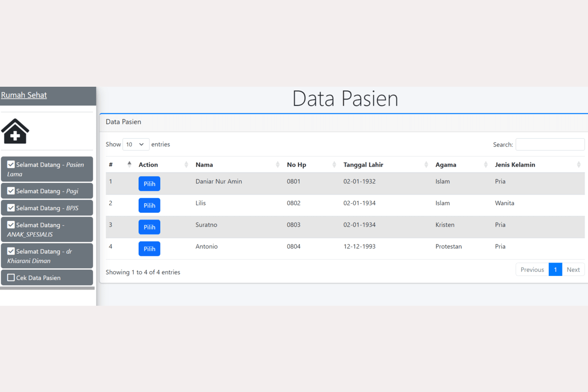588x392 pixels.
Task: Select the Selamat Datang - dr Khiarani Diman step
Action: pyautogui.click(x=47, y=256)
